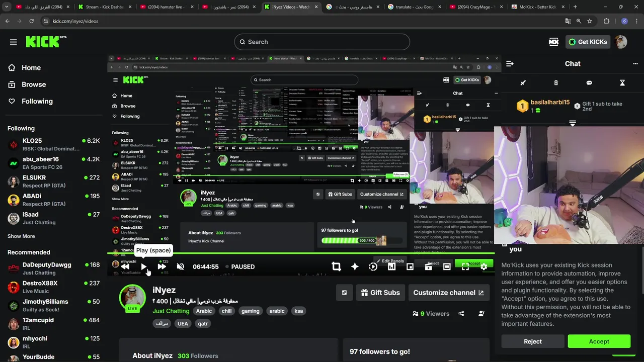This screenshot has height=362, width=644.
Task: Expand Show More under Following
Action: tap(21, 236)
